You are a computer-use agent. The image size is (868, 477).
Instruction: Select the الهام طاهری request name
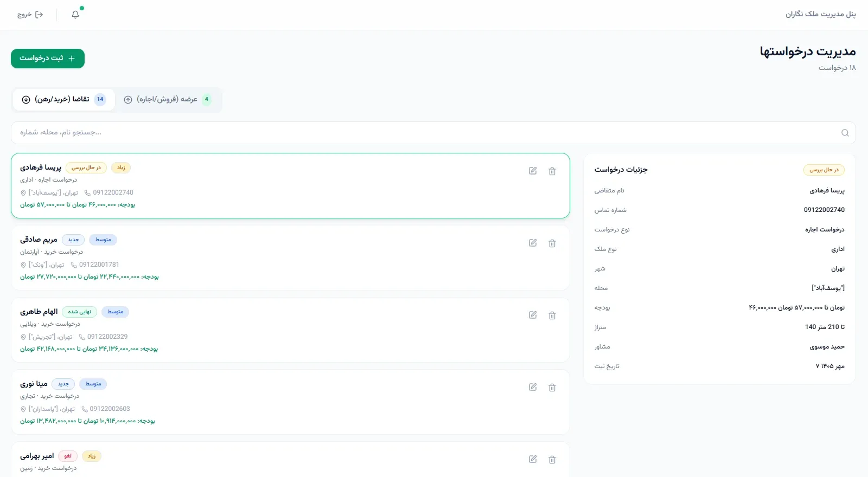(39, 312)
